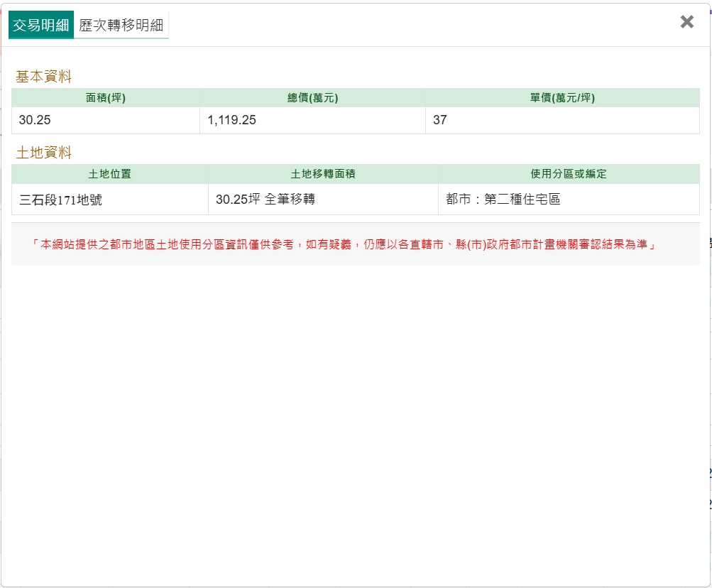The image size is (712, 588).
Task: Select the 都市：第二種住宅區 zoning cell
Action: click(x=503, y=200)
